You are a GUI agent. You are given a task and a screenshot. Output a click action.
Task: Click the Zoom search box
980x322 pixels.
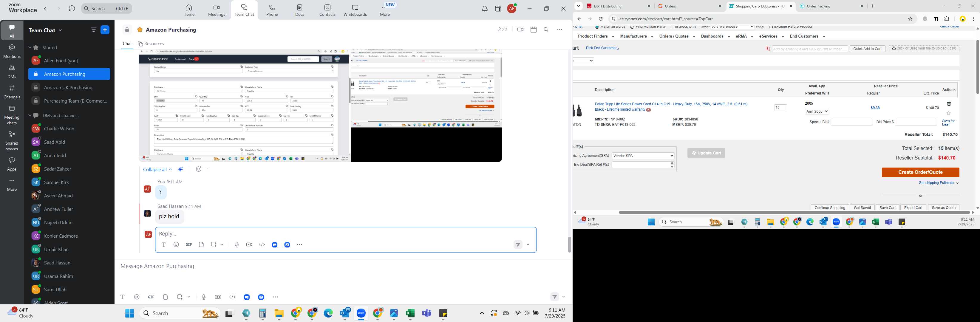point(107,8)
